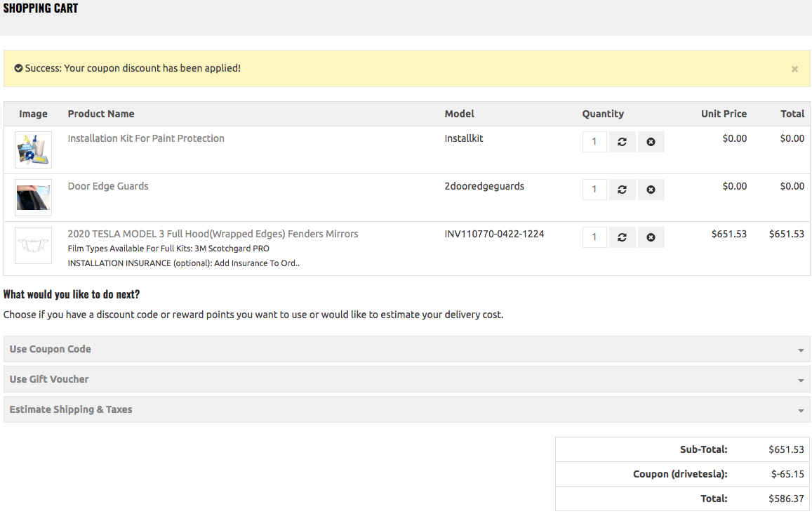The width and height of the screenshot is (812, 514).
Task: Open 2020 Tesla Model 3 product link
Action: (213, 234)
